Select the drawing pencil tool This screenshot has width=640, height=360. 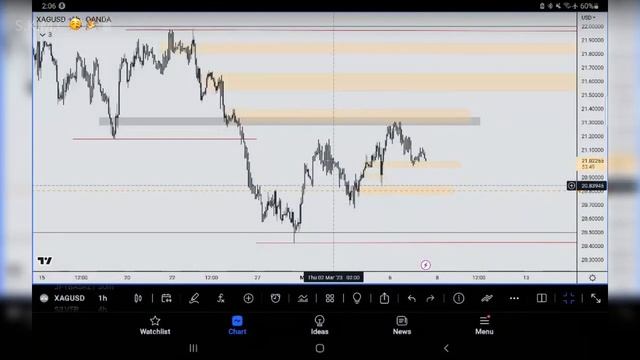click(x=194, y=298)
